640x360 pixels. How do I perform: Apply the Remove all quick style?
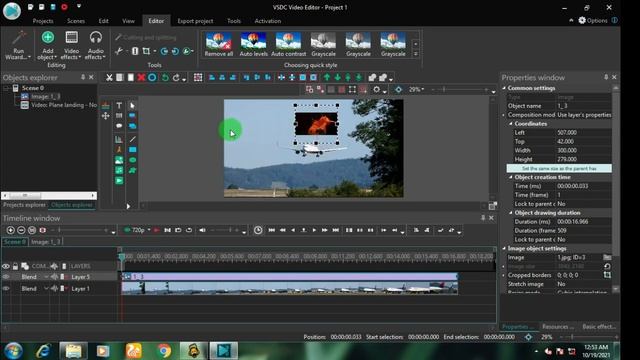[x=219, y=44]
